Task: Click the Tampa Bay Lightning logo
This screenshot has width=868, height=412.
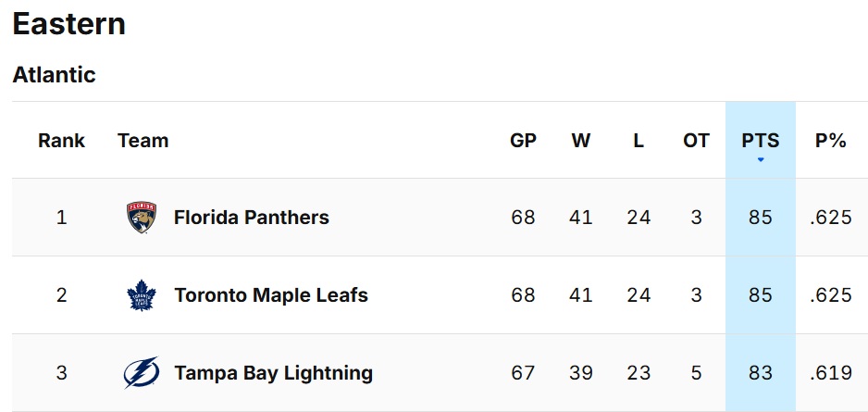Action: point(142,373)
